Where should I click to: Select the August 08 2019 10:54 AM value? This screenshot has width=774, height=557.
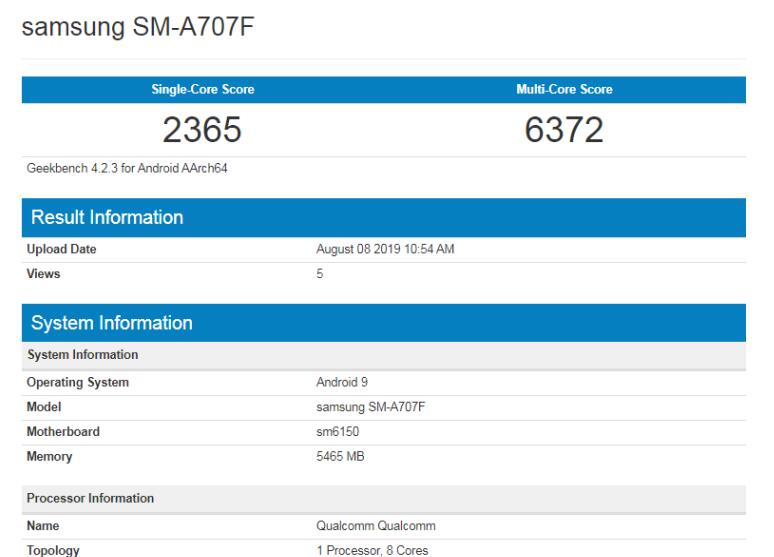tap(385, 249)
